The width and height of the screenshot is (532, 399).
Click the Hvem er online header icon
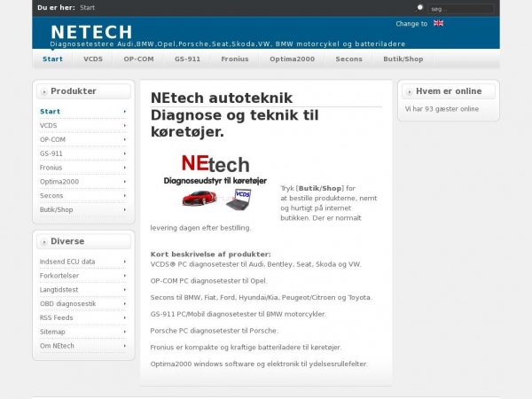click(409, 91)
